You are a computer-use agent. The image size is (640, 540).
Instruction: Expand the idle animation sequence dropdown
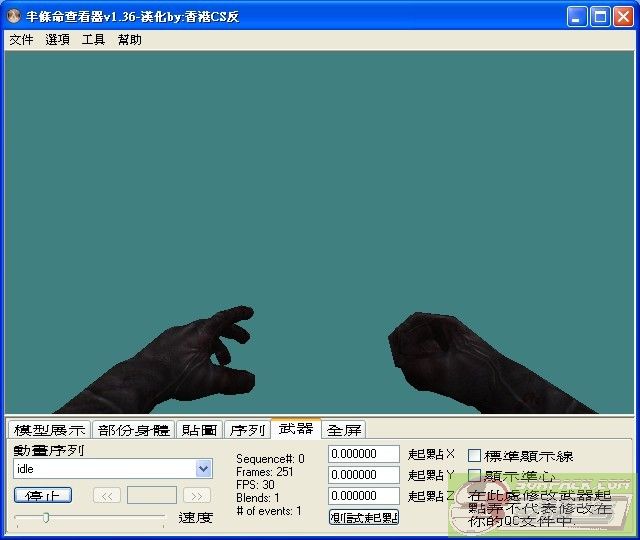(x=204, y=469)
